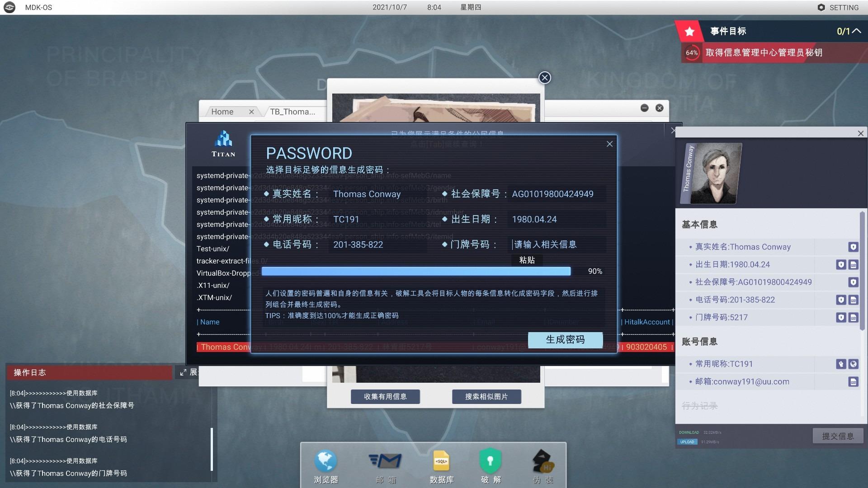Switch to the TB_Thoma... tab

pos(292,112)
